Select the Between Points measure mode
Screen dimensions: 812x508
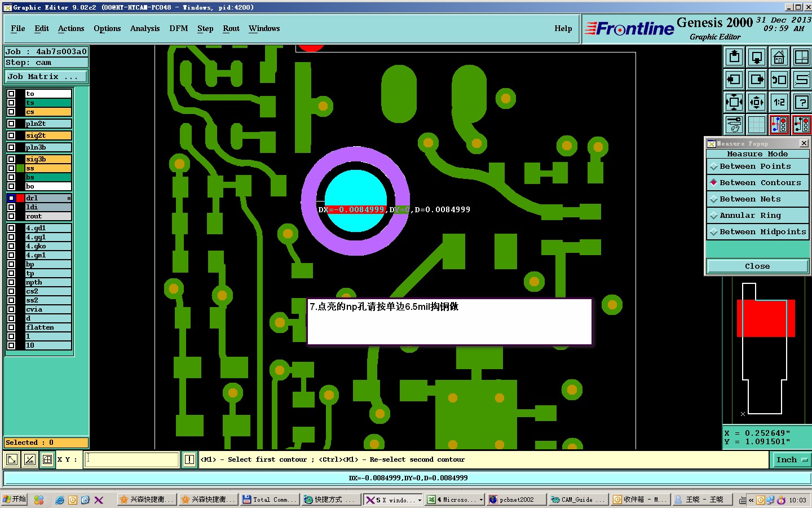[x=757, y=167]
